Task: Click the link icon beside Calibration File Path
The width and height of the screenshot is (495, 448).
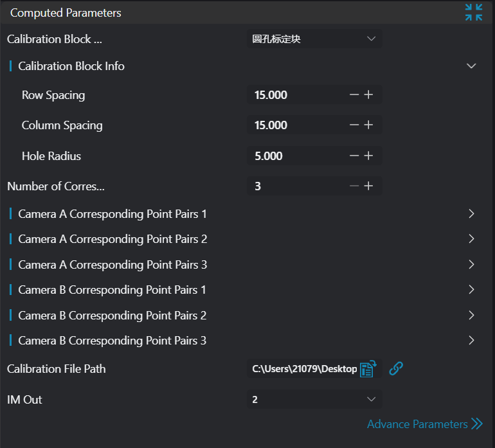Action: point(396,368)
